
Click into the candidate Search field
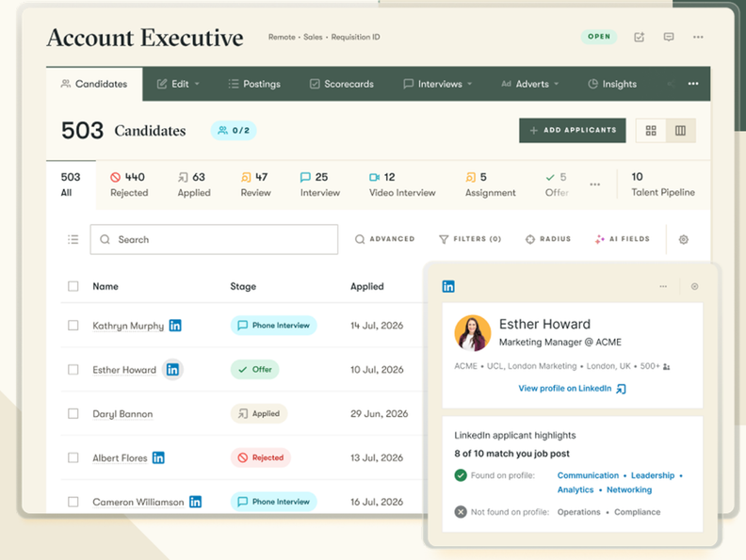pos(214,239)
